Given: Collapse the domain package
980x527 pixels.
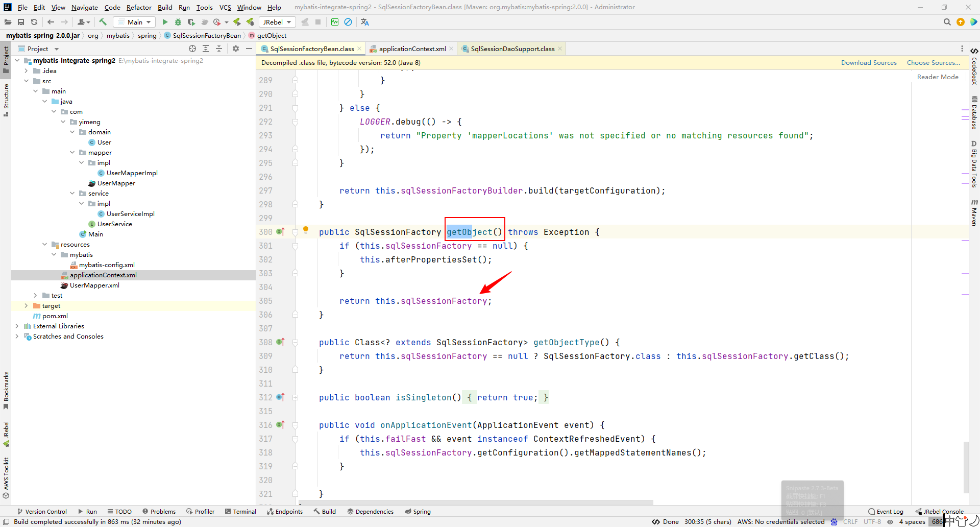Looking at the screenshot, I should 72,132.
